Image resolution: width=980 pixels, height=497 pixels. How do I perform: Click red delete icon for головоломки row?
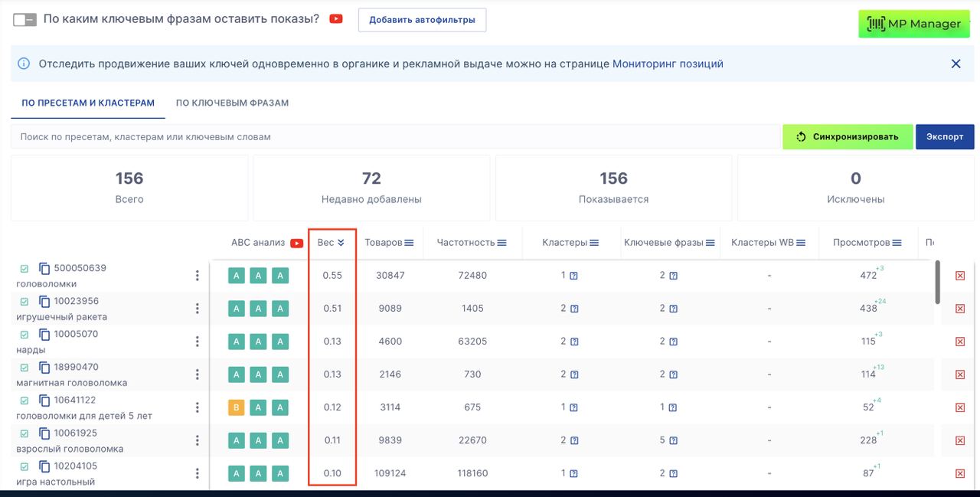pos(960,276)
